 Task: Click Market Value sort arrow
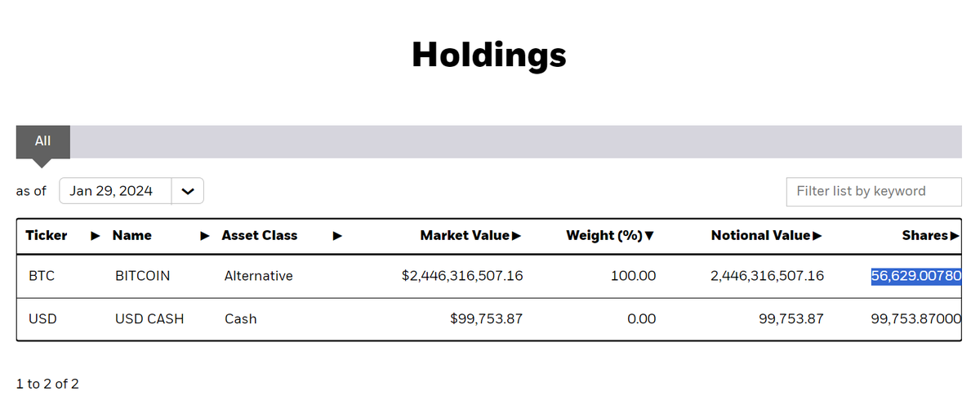(516, 236)
